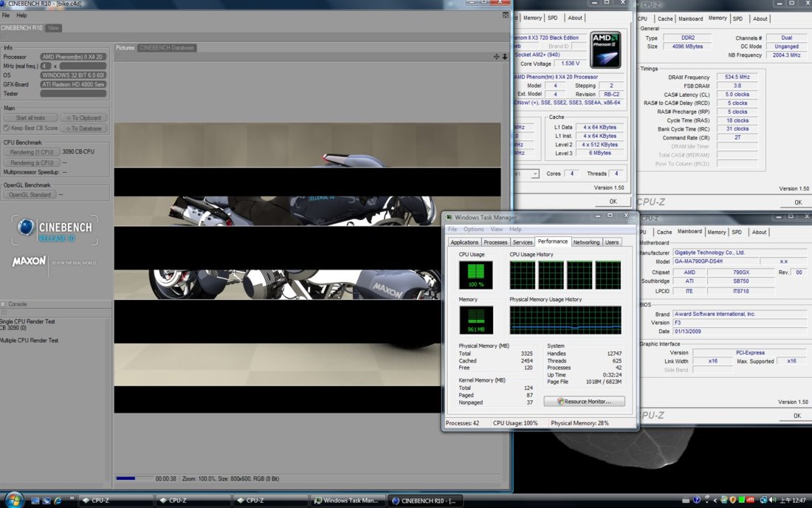Toggle Keep Best CB Score checkbox
Viewport: 812px width, 508px height.
point(7,128)
